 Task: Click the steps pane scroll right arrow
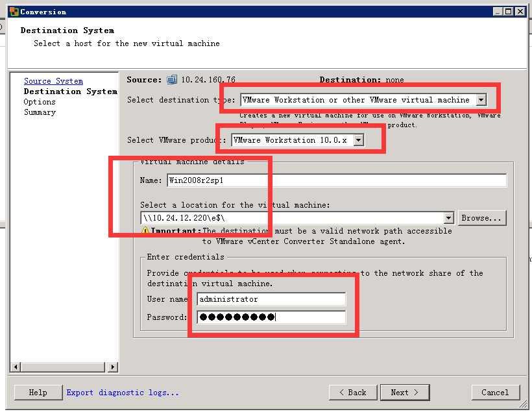click(113, 367)
